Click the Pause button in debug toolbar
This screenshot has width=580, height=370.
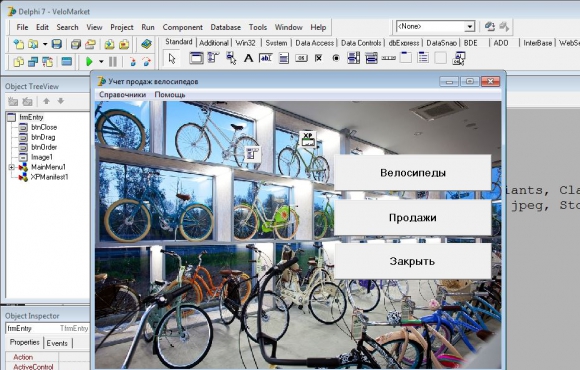113,61
